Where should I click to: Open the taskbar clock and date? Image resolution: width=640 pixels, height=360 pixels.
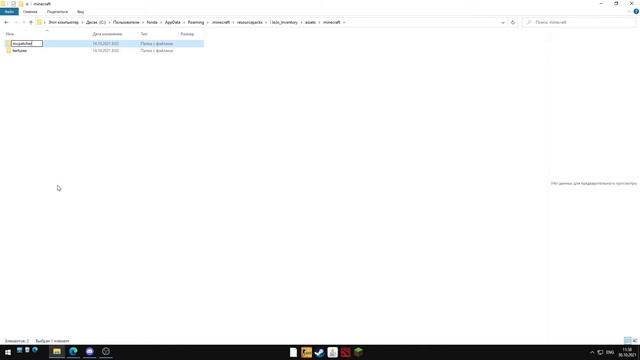point(627,352)
